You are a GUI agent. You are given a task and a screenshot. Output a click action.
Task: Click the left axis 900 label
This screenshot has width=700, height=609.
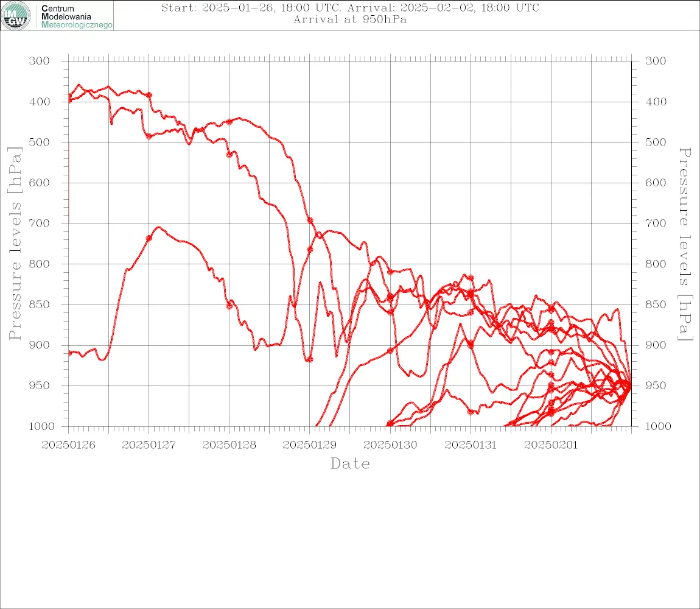tap(40, 345)
